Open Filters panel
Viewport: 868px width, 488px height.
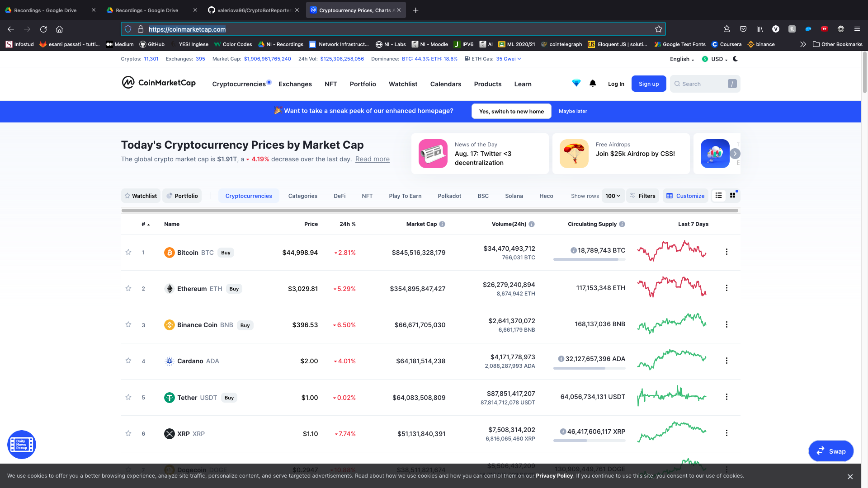[642, 196]
